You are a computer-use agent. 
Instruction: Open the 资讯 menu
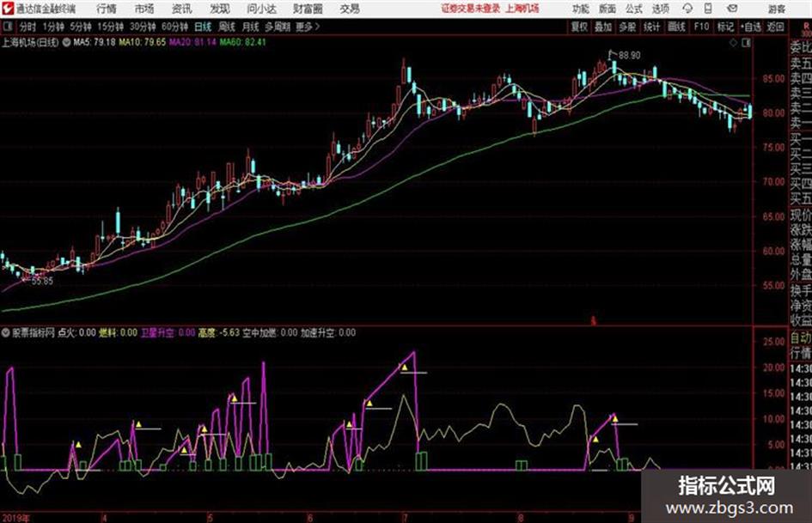(x=181, y=9)
